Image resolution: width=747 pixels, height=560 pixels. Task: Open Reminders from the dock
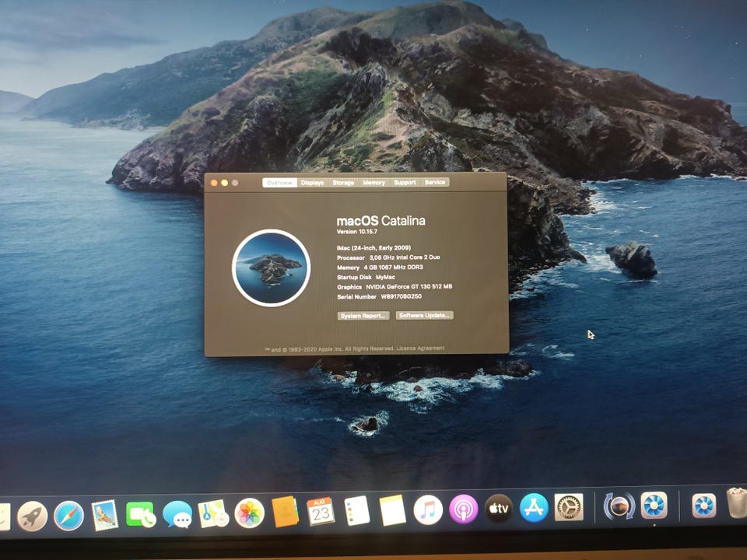point(357,510)
